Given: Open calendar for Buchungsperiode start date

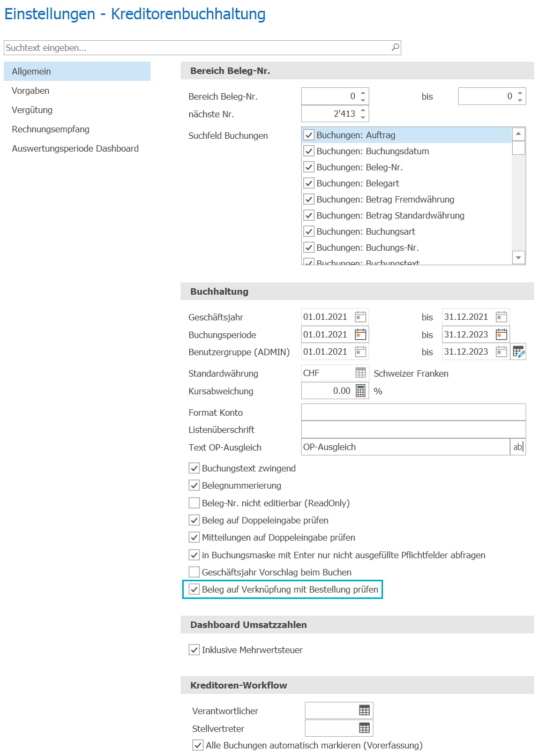Looking at the screenshot, I should (x=361, y=334).
